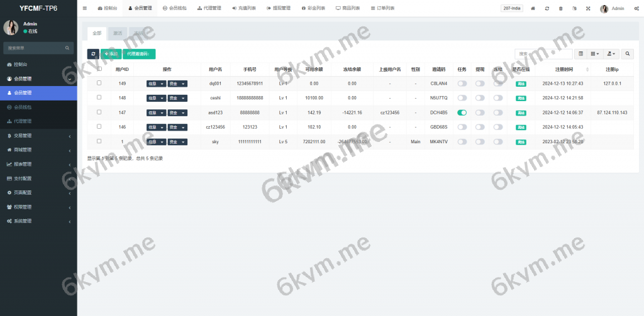Enable 任务 toggle for code C8LAN4 row
Viewport: 644px width, 316px height.
462,84
